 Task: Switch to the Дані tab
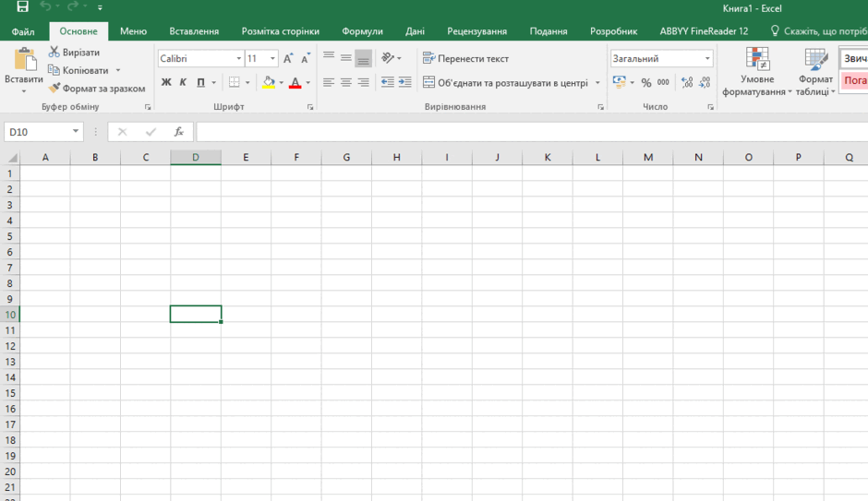pyautogui.click(x=415, y=31)
